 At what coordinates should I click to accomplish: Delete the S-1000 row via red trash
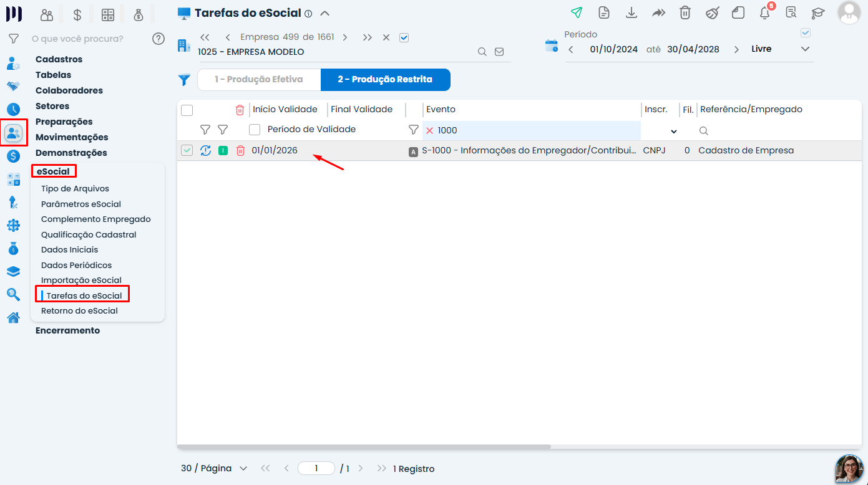(x=240, y=150)
